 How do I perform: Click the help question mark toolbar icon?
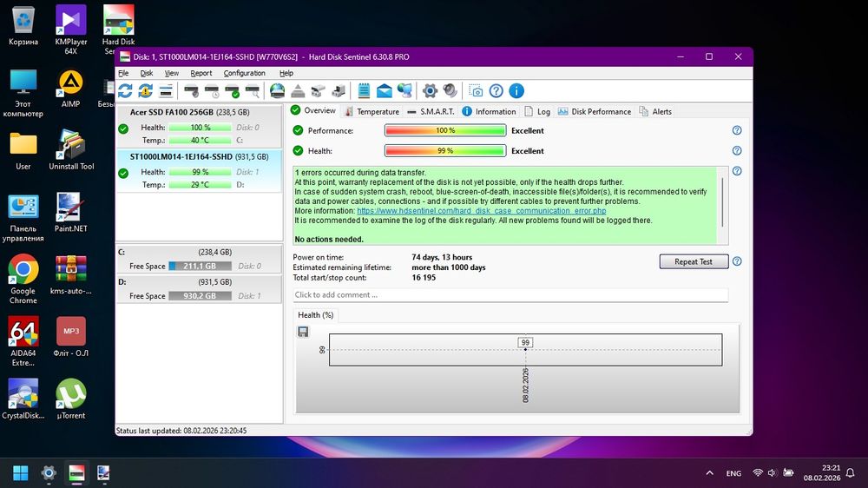point(496,91)
